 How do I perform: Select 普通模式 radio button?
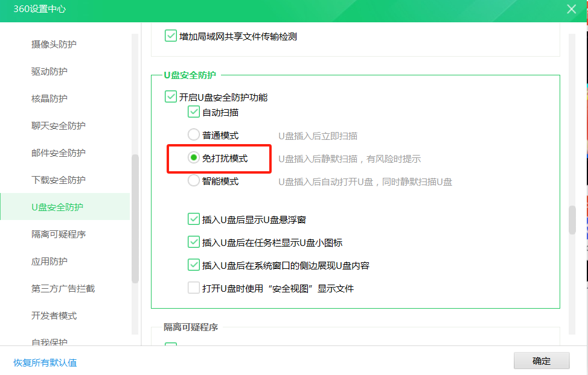194,134
